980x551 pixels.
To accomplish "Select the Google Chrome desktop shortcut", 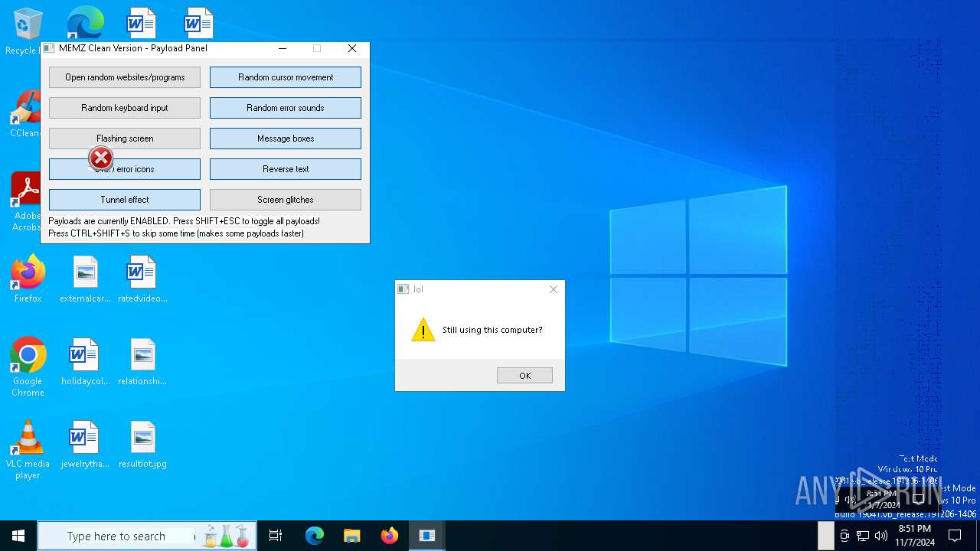I will (x=28, y=367).
